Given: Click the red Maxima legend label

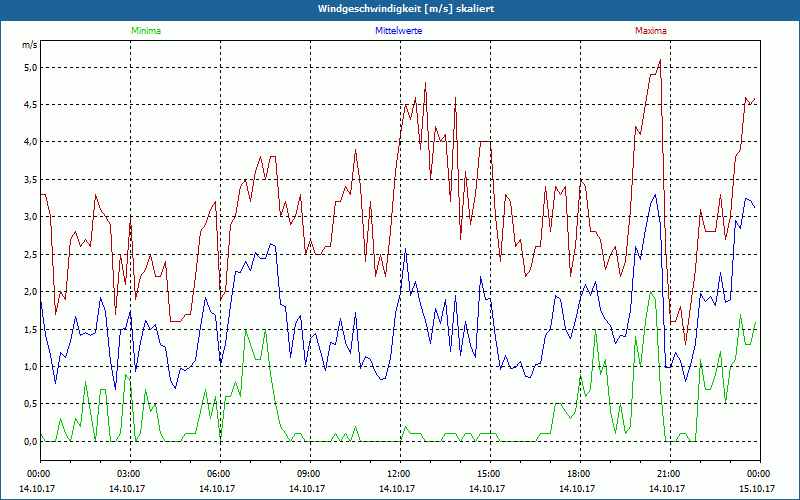Looking at the screenshot, I should tap(651, 31).
